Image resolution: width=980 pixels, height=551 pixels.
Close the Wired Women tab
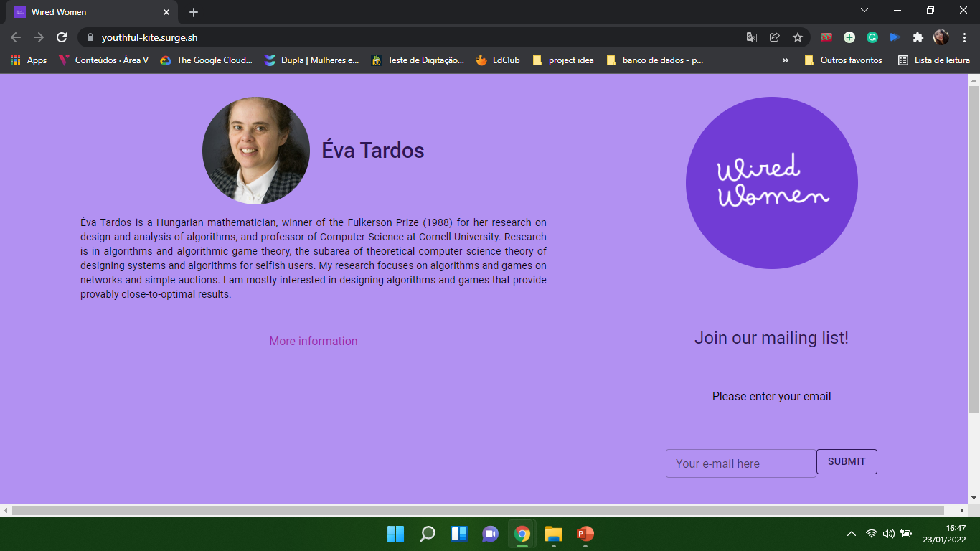pos(166,12)
